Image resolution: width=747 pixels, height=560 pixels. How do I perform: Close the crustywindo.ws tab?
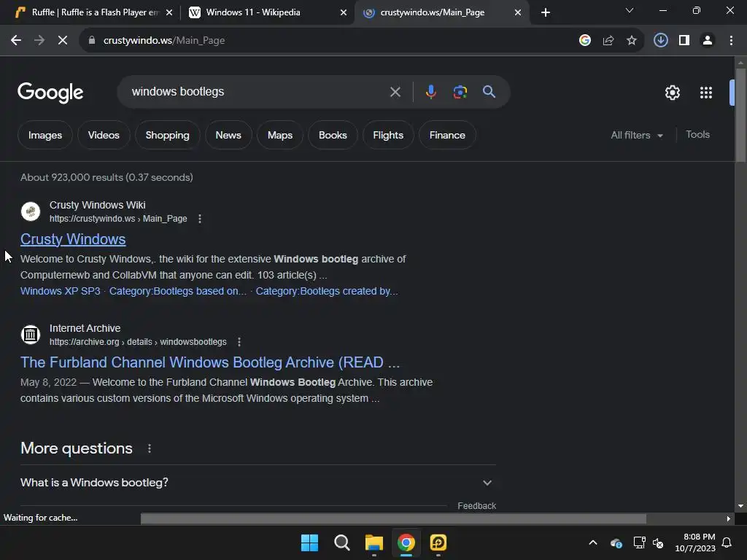pos(518,12)
